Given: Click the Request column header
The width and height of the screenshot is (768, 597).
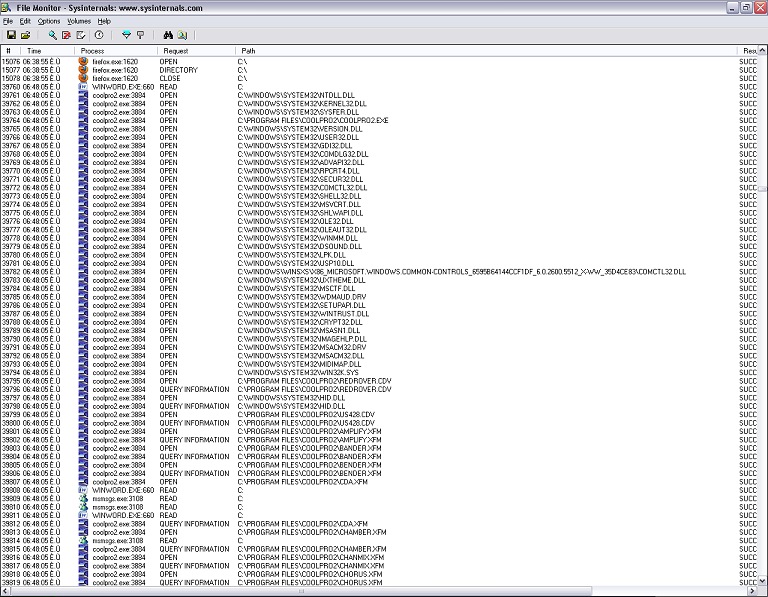Looking at the screenshot, I should click(196, 50).
